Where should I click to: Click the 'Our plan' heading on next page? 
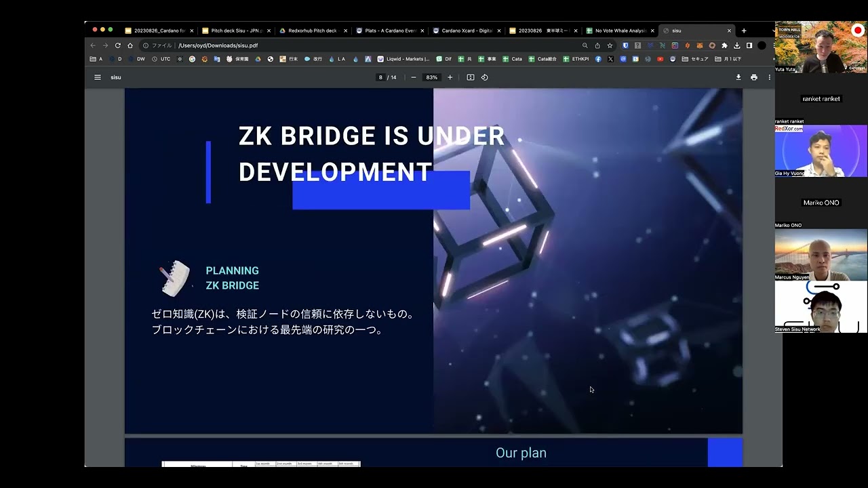(x=521, y=453)
